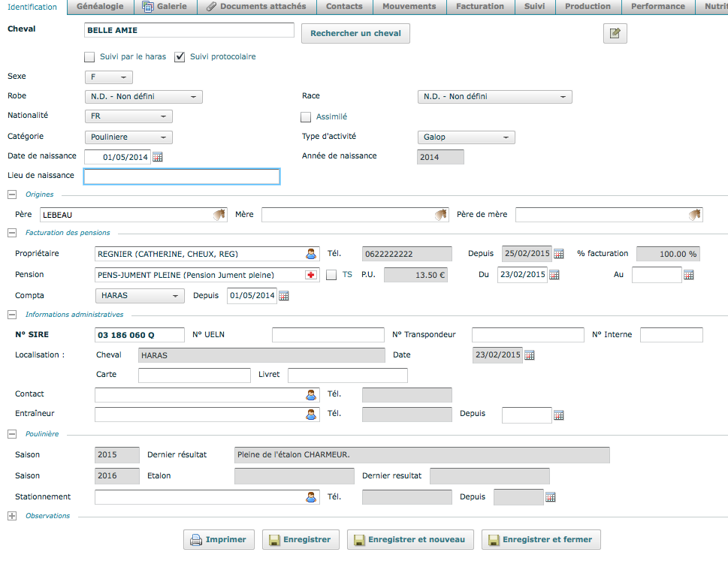728x567 pixels.
Task: Click horse icon in Père de mère field
Action: (x=695, y=214)
